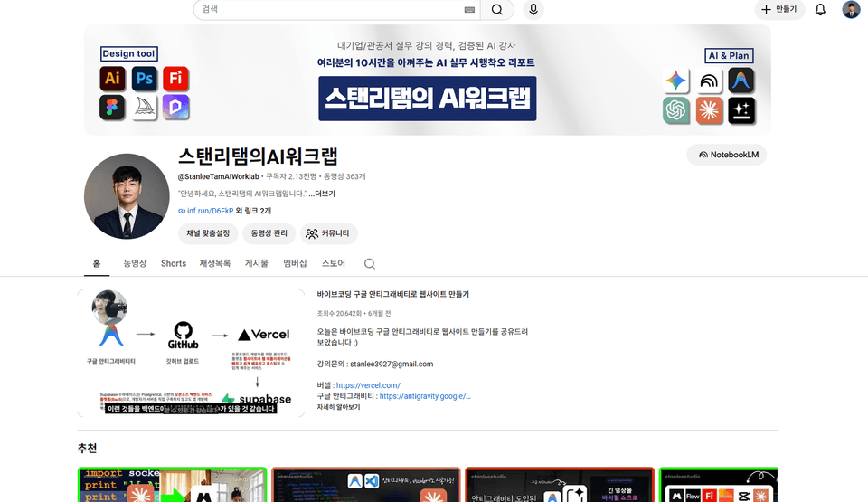This screenshot has height=502, width=868.
Task: Open the antigravity.google link
Action: [425, 396]
